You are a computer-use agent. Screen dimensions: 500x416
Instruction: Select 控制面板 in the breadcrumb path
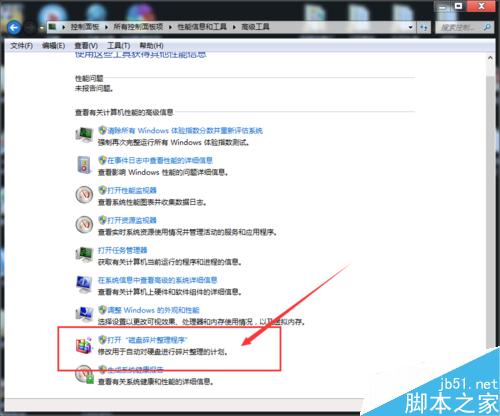(85, 27)
